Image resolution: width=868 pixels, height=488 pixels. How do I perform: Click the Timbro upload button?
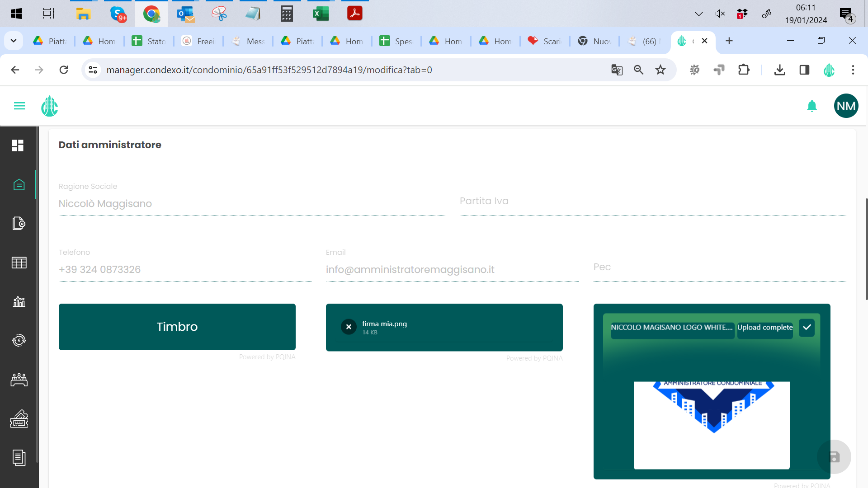pyautogui.click(x=177, y=327)
